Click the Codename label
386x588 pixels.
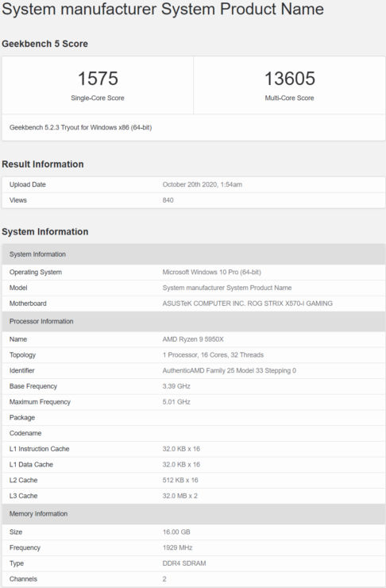coord(25,434)
